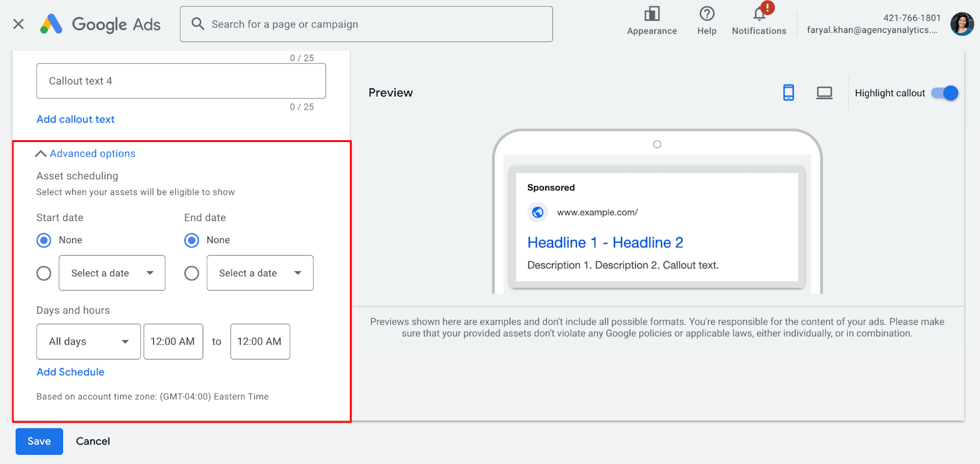Click the Sponsored label in preview
Viewport: 980px width, 464px height.
[x=551, y=187]
